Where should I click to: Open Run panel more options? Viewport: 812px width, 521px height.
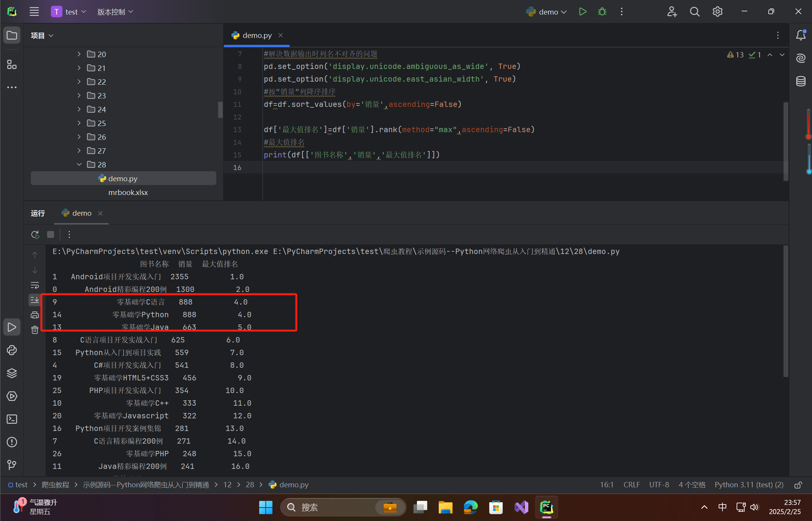(x=69, y=234)
